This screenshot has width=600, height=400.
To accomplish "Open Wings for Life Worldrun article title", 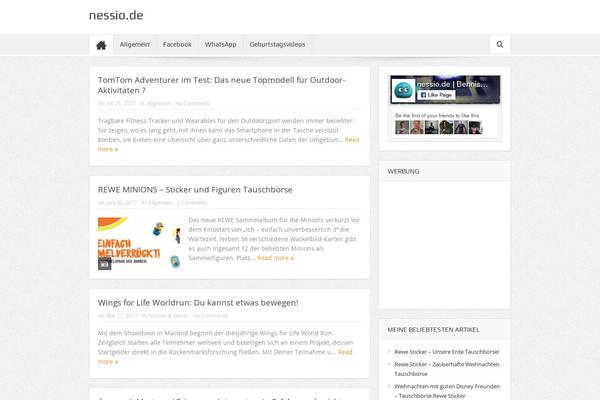I will point(198,303).
